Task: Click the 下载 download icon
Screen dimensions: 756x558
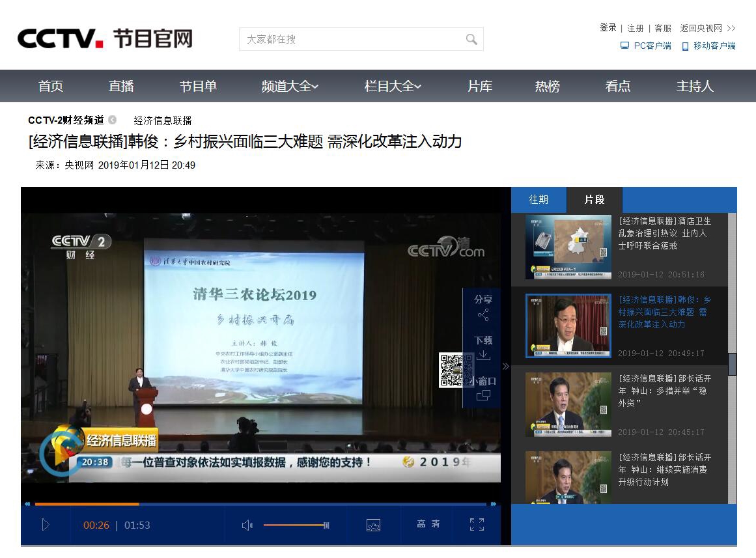Action: click(x=483, y=356)
